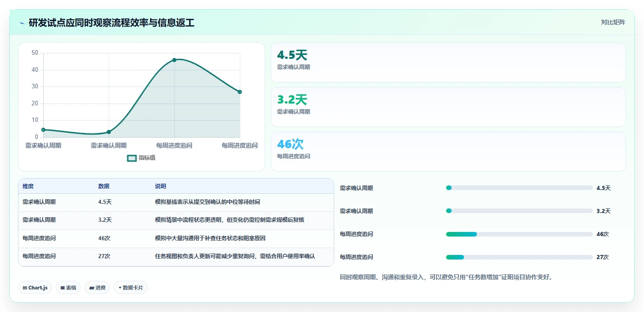Screen dimensions: 644x312
Task: Click the first chart data point near 4.5
Action: 43,130
